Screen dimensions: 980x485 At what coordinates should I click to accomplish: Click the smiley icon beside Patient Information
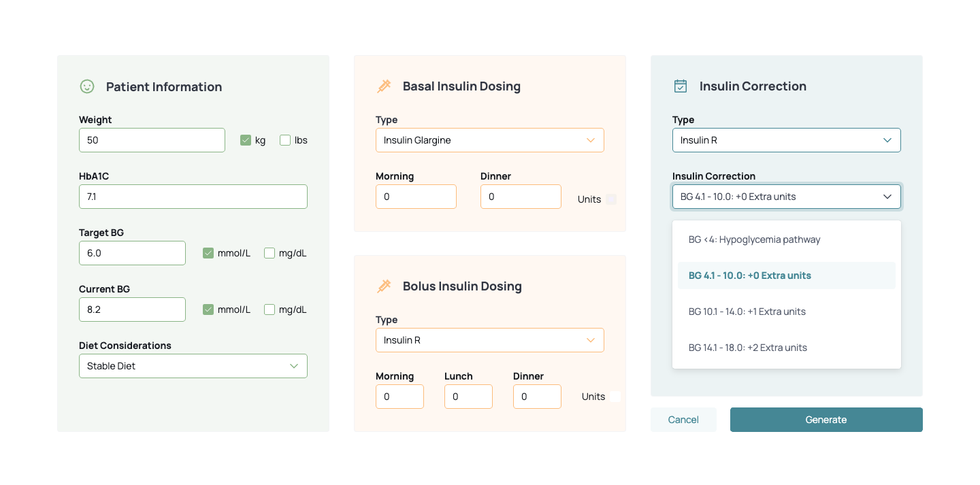point(87,86)
